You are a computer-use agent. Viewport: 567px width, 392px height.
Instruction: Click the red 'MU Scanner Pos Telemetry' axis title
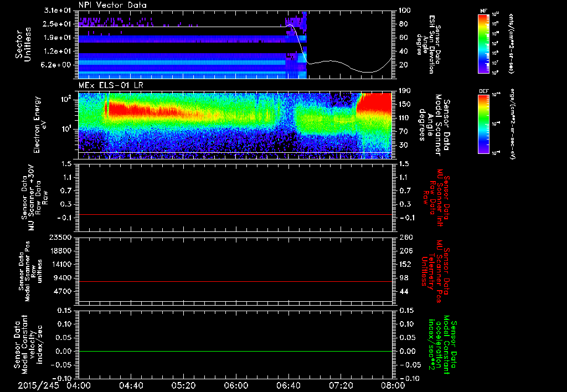pyautogui.click(x=436, y=271)
